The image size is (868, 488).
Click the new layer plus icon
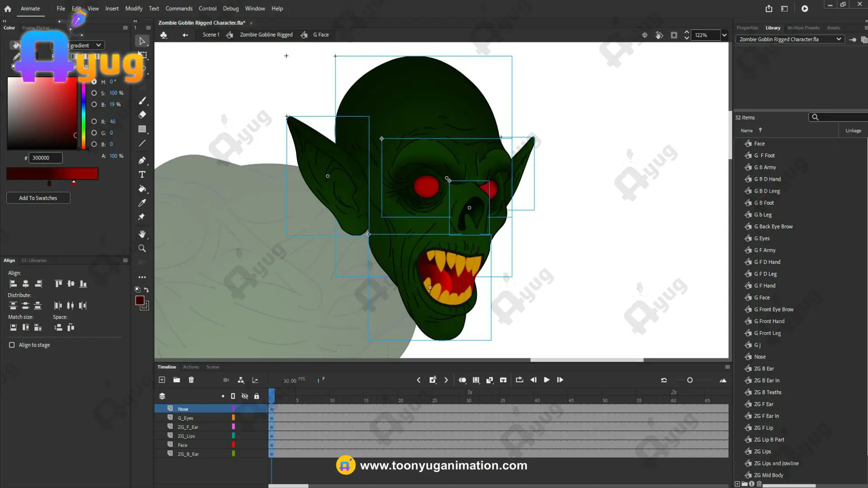(162, 380)
